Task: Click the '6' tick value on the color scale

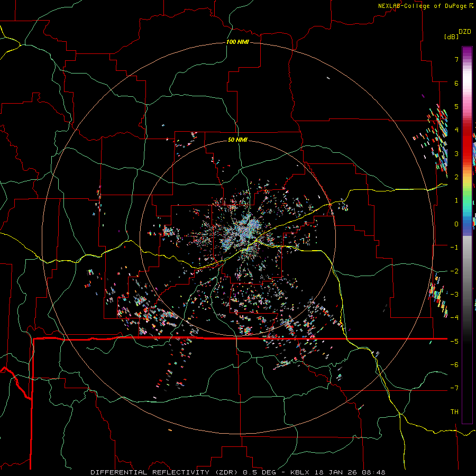Action: coord(456,83)
